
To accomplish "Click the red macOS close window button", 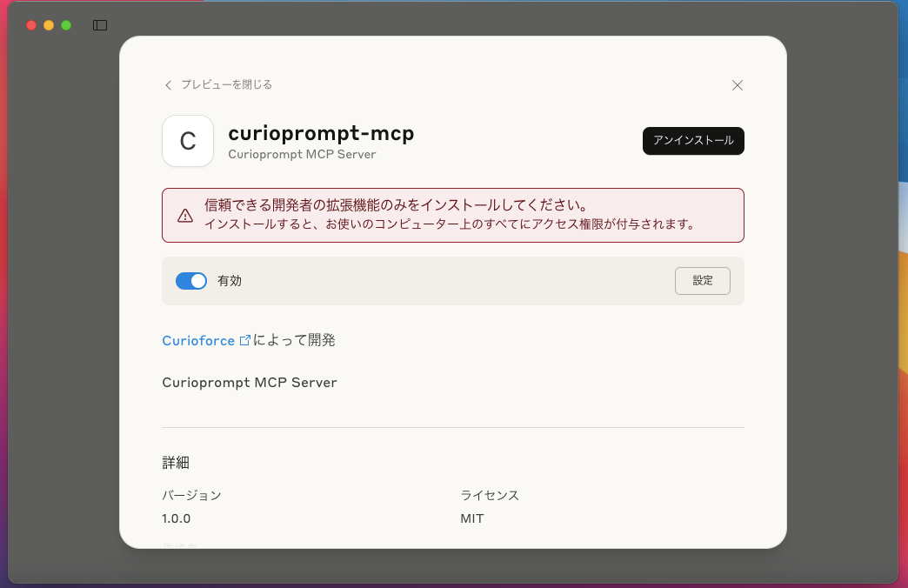I will click(31, 25).
